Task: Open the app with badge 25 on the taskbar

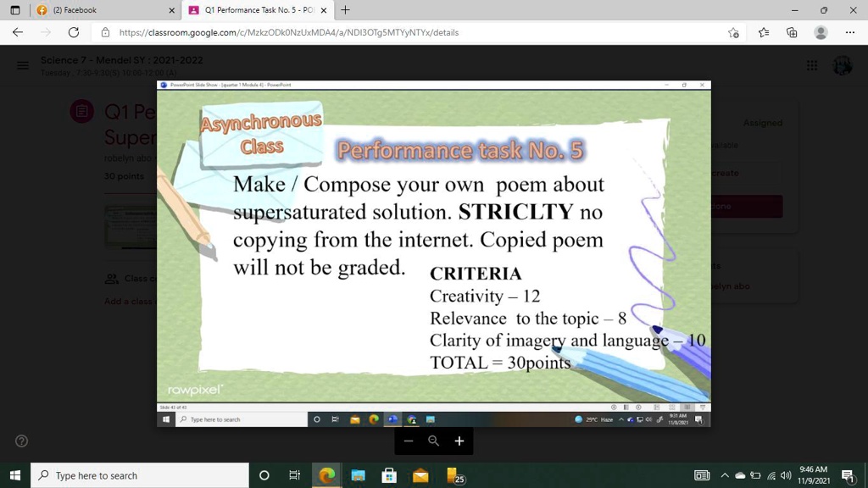Action: [x=454, y=475]
